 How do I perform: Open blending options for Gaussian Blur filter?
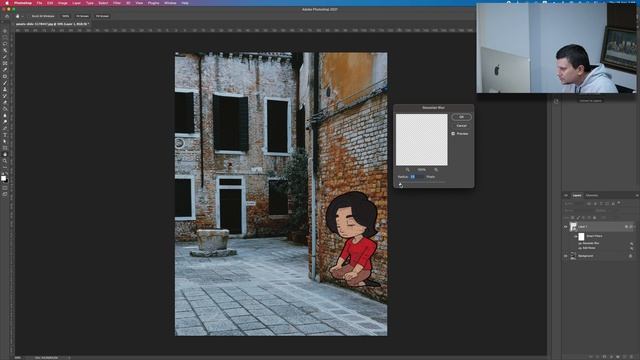(631, 243)
